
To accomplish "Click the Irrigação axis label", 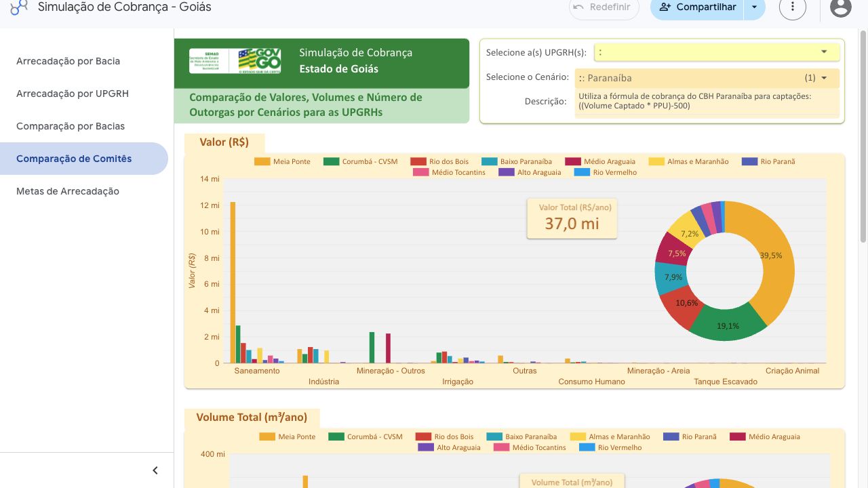I will pyautogui.click(x=458, y=382).
